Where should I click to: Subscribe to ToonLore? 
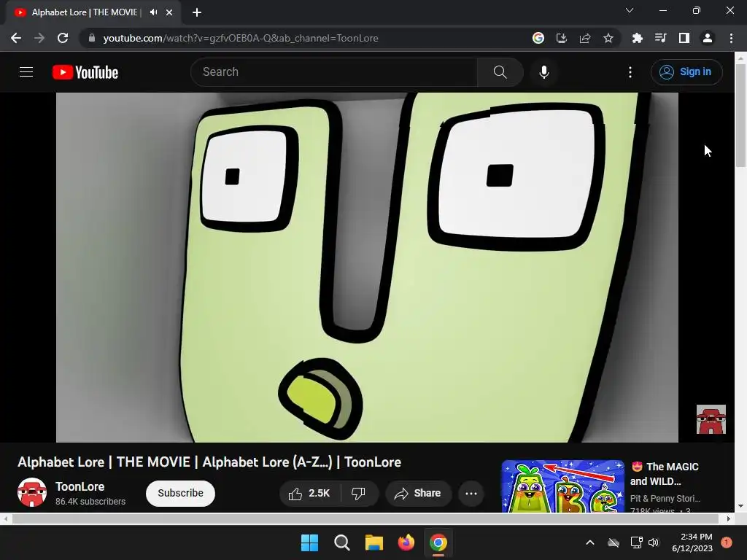[x=181, y=494]
